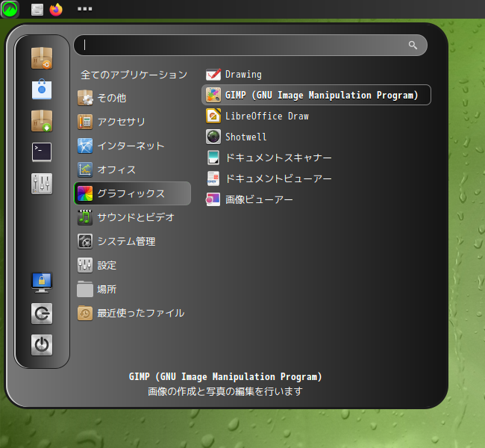Image resolution: width=485 pixels, height=448 pixels.
Task: Open the 場所 places category
Action: pyautogui.click(x=132, y=289)
